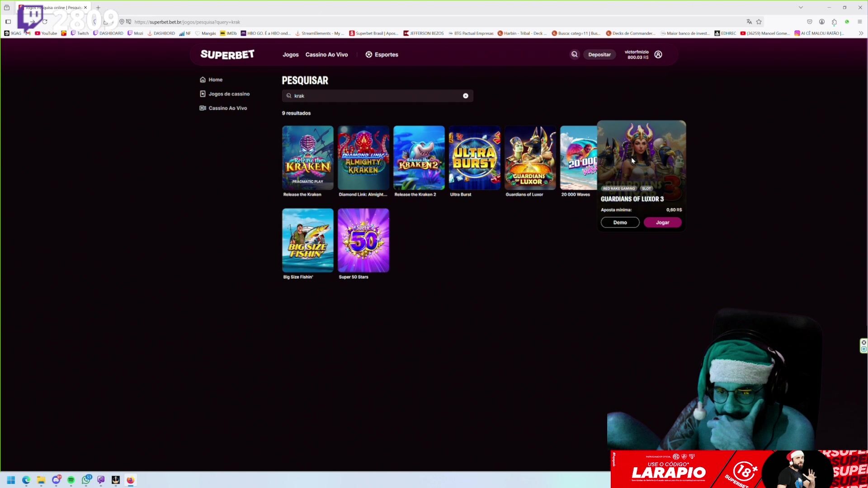The image size is (868, 488).
Task: Open the Esportes section
Action: pyautogui.click(x=382, y=55)
